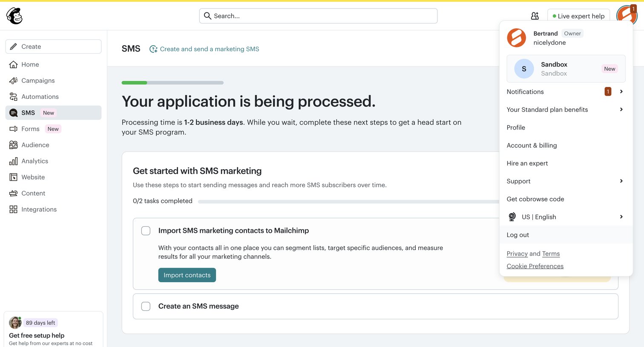Switch to the Sandbox account card
This screenshot has height=347, width=644.
[x=566, y=69]
